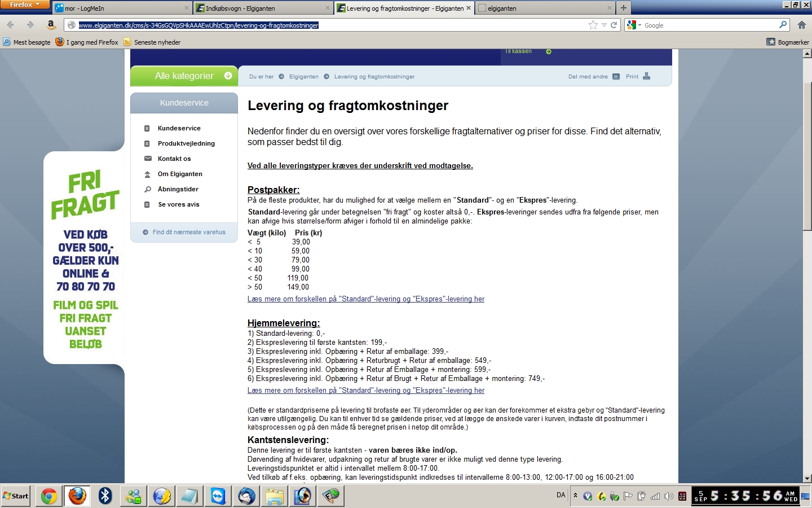Click the search magnifier in the Google box
Viewport: 812px width, 508px height.
(783, 25)
